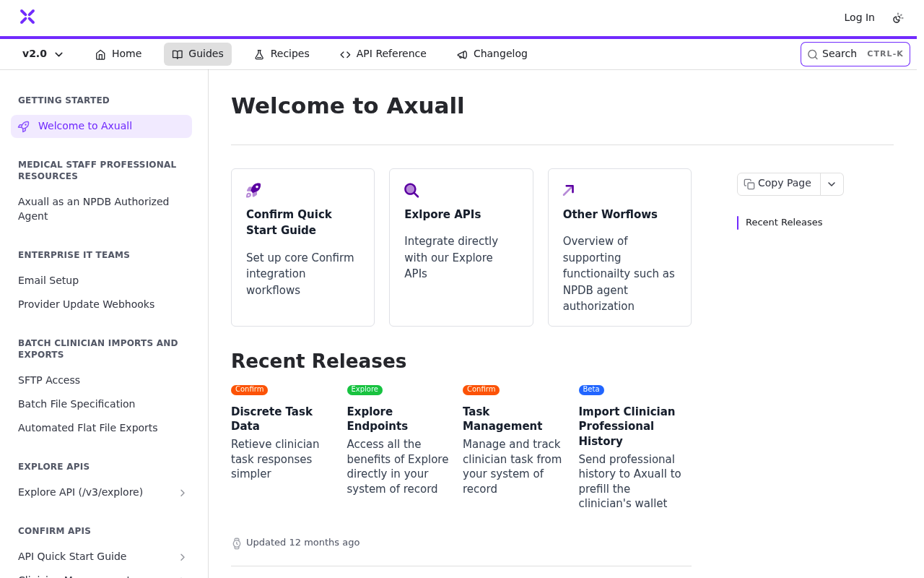
Task: Click the Confirm badge above Task Management
Action: (x=481, y=390)
